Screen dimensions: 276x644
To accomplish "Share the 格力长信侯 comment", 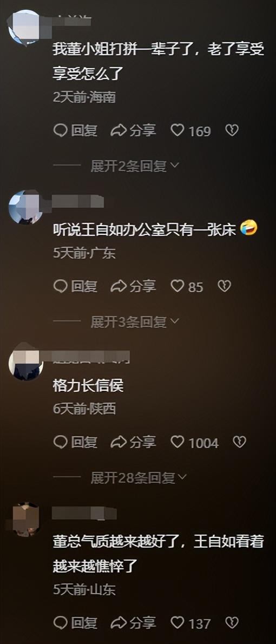I will click(134, 442).
